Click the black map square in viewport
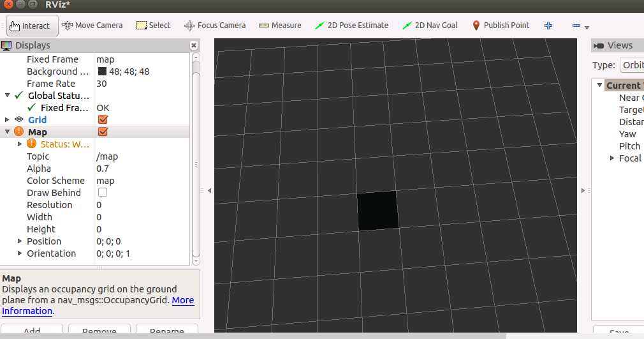Viewport: 644px width, 339px height. [x=378, y=211]
